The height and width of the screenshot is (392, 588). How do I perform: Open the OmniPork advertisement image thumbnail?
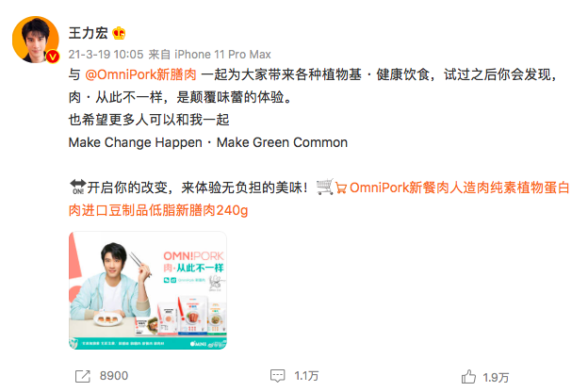point(148,290)
